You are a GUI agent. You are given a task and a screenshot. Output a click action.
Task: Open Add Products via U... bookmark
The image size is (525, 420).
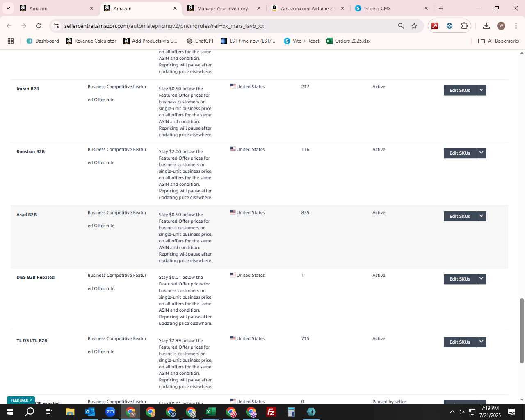click(x=150, y=41)
